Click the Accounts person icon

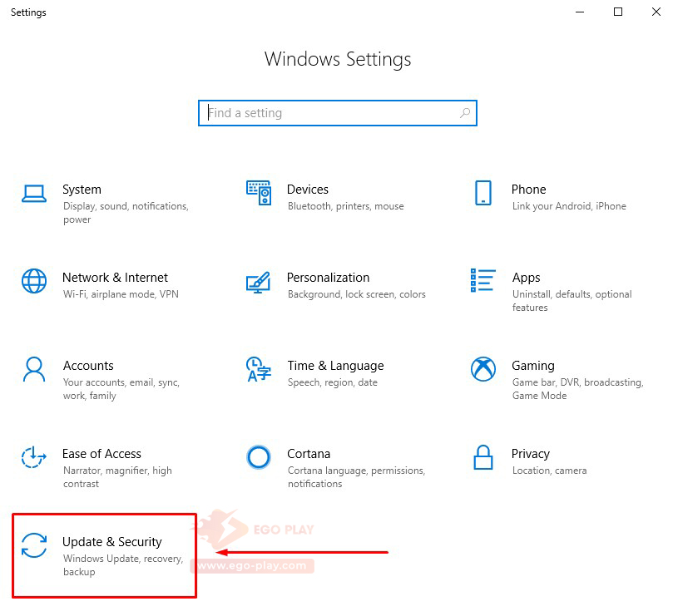34,369
